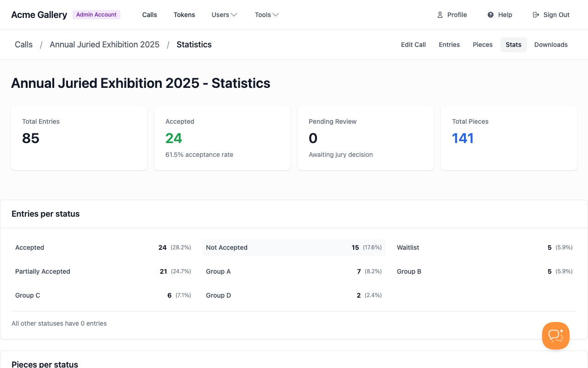The height and width of the screenshot is (368, 588).
Task: Switch to the Pieces tab
Action: pos(482,45)
